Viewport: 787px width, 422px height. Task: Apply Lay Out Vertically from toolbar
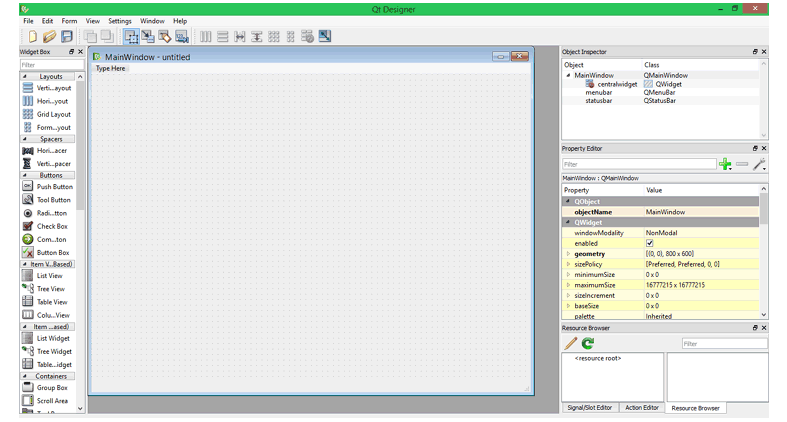223,37
